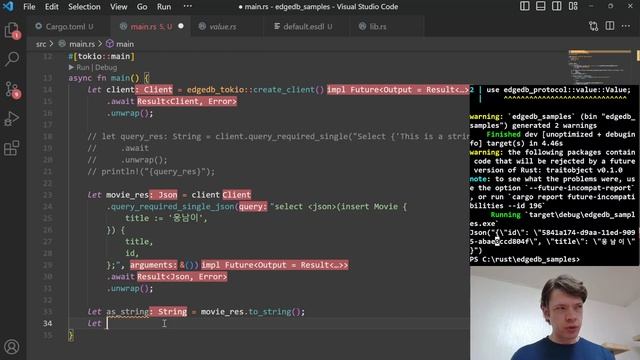640x360 pixels.
Task: Toggle Primary Side Bar layout icon
Action: [524, 6]
